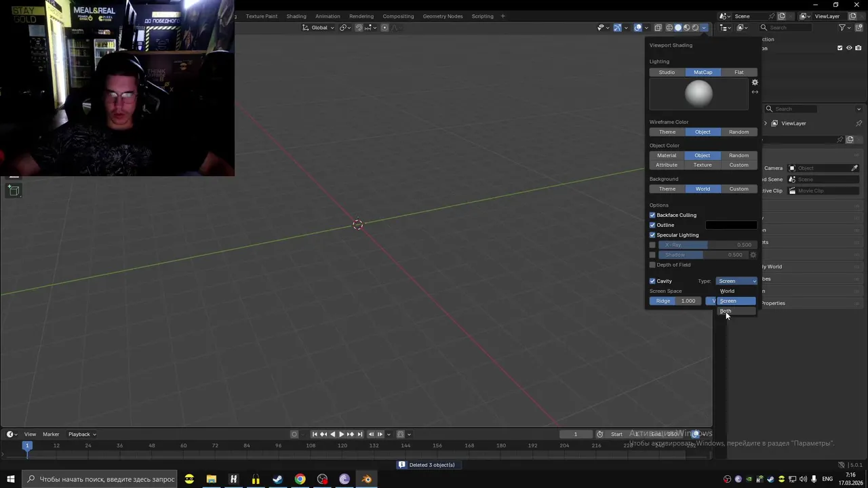
Task: Click the black Outline color swatch
Action: [x=731, y=225]
